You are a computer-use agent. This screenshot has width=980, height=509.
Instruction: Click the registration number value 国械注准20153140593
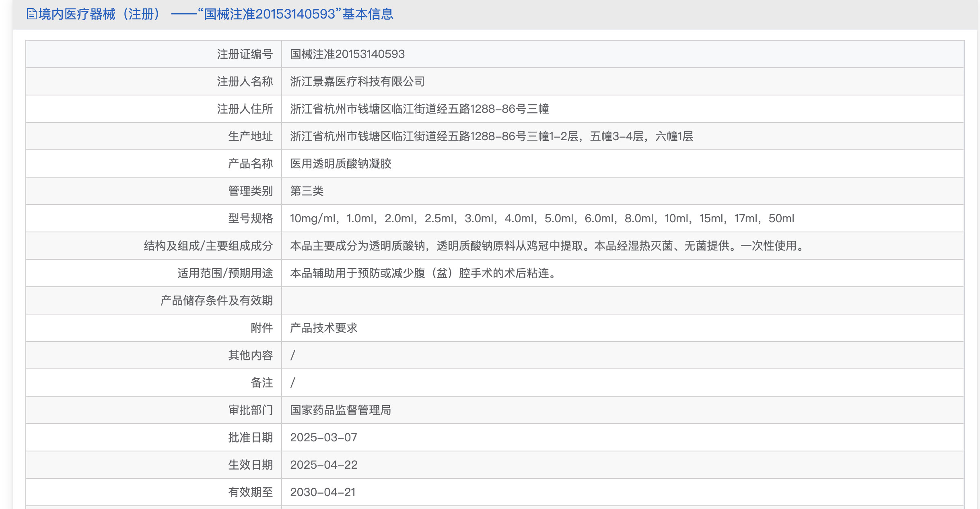coord(347,54)
